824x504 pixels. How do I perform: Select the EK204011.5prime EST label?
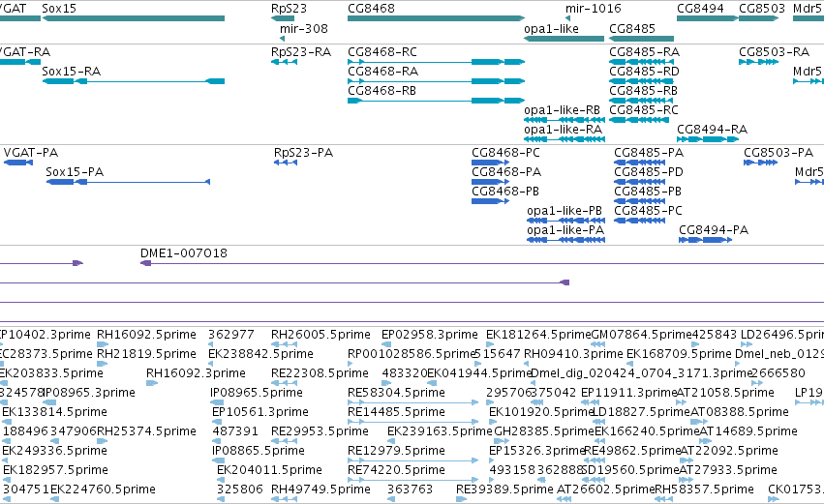pyautogui.click(x=269, y=470)
